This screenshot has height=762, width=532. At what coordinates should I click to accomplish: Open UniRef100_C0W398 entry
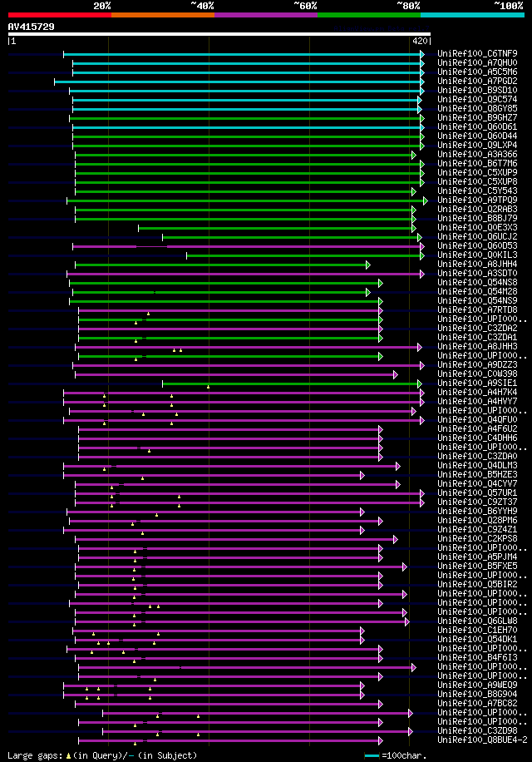(x=478, y=374)
